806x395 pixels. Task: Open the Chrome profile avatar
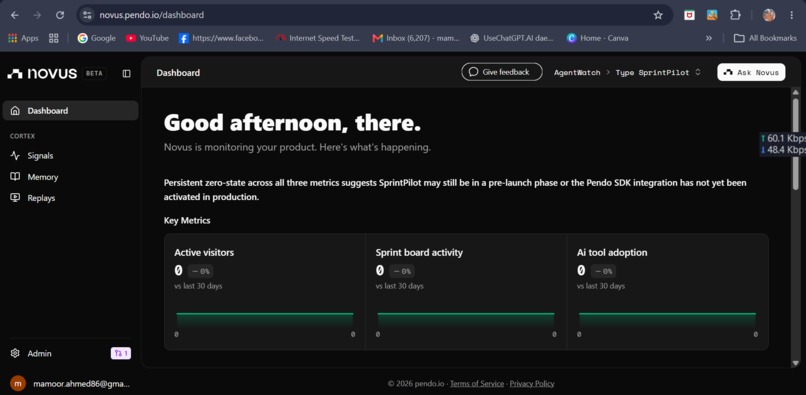768,15
